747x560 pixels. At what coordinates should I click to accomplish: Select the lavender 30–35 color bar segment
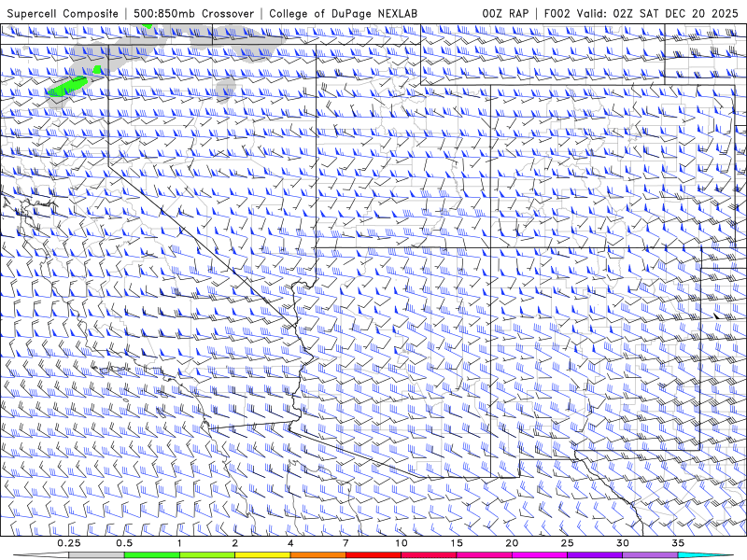pos(650,555)
